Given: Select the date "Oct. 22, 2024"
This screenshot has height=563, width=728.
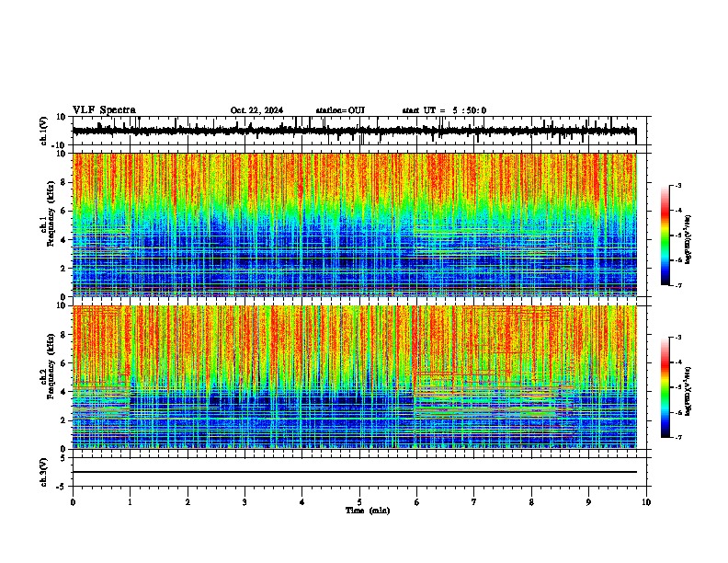Looking at the screenshot, I should (256, 110).
